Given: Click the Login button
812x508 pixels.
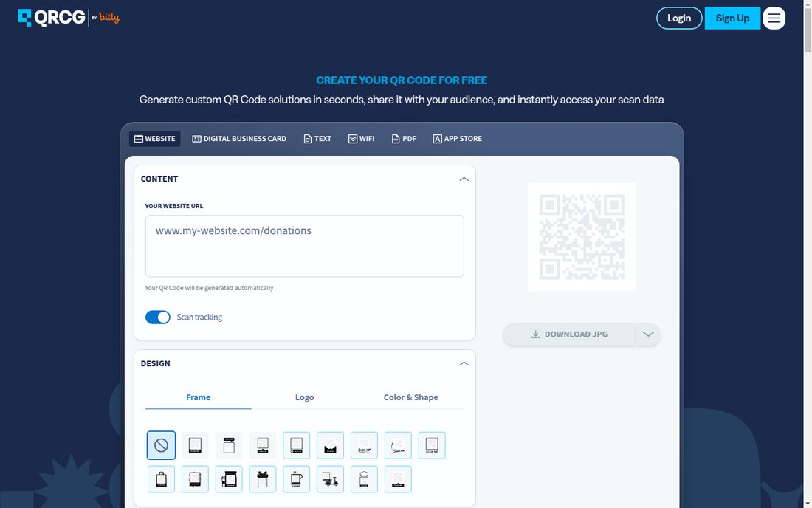Looking at the screenshot, I should 679,18.
